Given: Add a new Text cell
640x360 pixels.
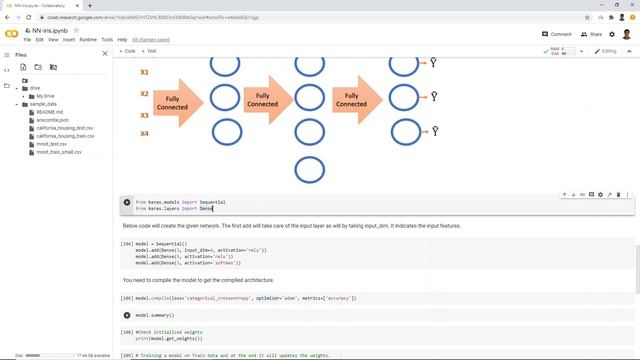Looking at the screenshot, I should [x=149, y=51].
